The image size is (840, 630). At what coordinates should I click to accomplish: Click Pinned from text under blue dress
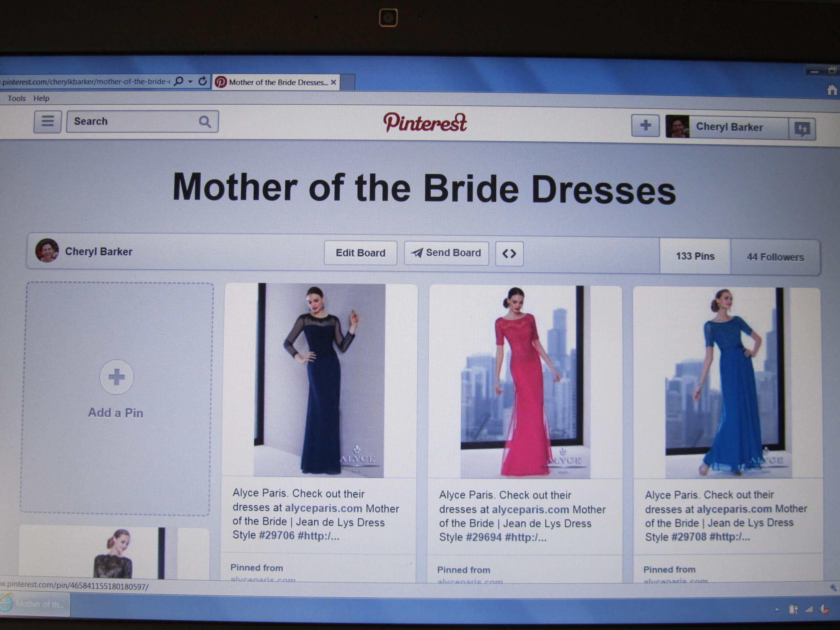point(669,570)
